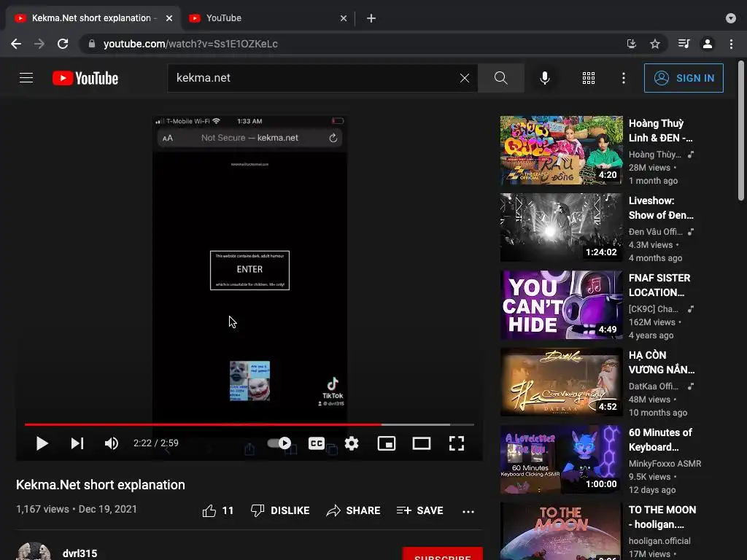Open more actions ellipsis under video
Screen dimensions: 747x560
468,511
